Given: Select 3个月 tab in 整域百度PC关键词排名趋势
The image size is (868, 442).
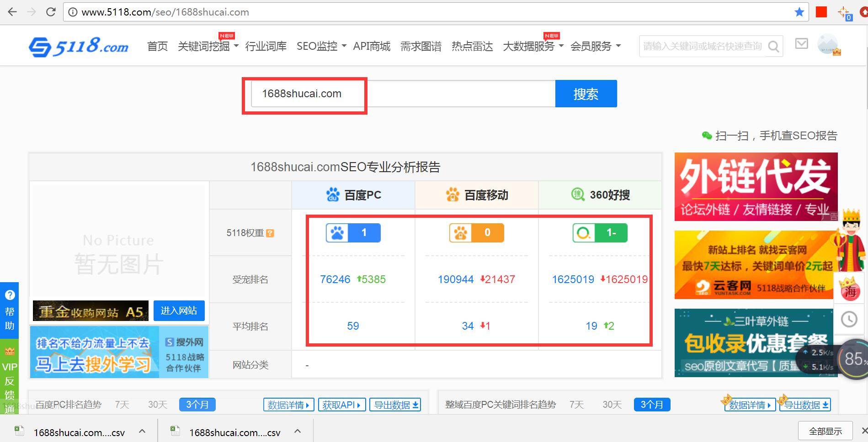Looking at the screenshot, I should (652, 405).
